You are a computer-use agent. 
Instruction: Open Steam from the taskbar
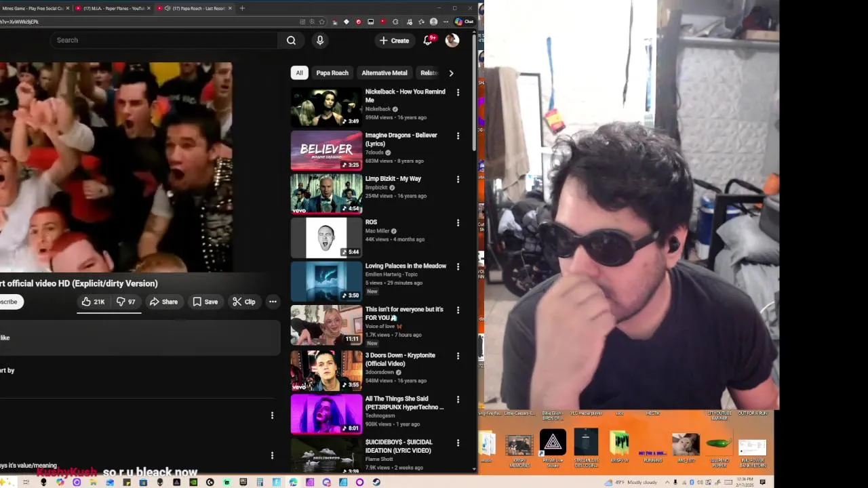[x=376, y=482]
